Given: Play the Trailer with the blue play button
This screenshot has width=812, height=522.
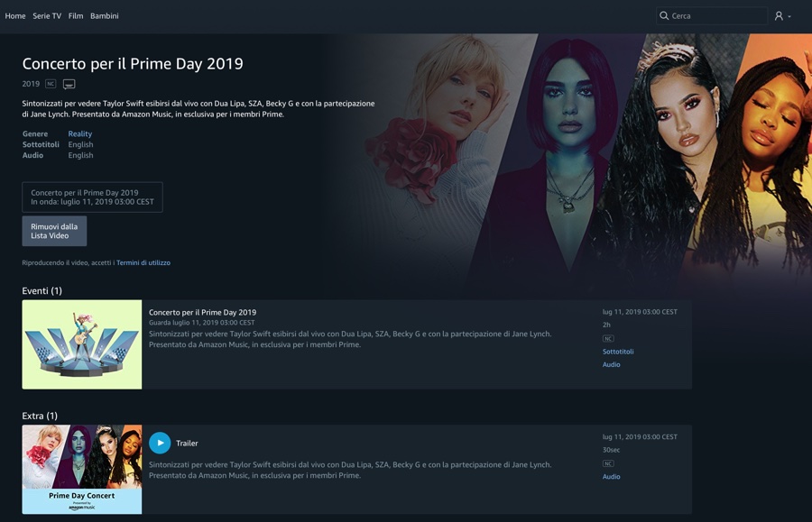Looking at the screenshot, I should (160, 443).
